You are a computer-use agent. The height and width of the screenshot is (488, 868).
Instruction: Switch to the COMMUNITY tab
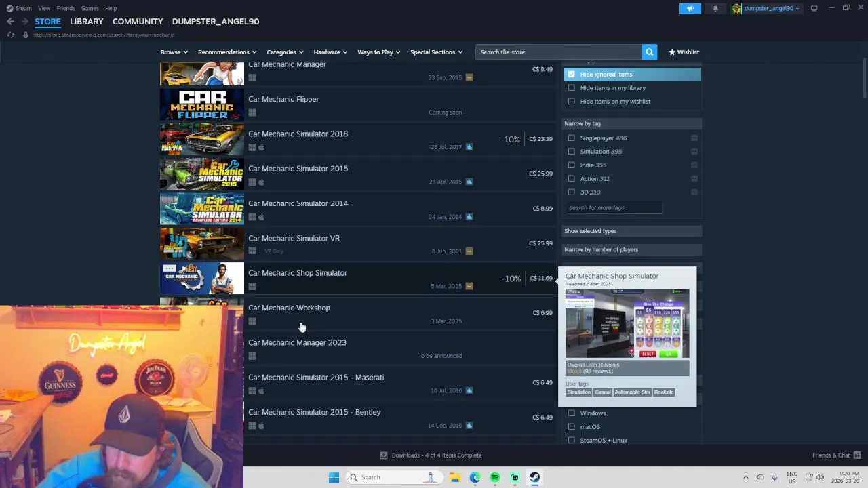pos(138,21)
